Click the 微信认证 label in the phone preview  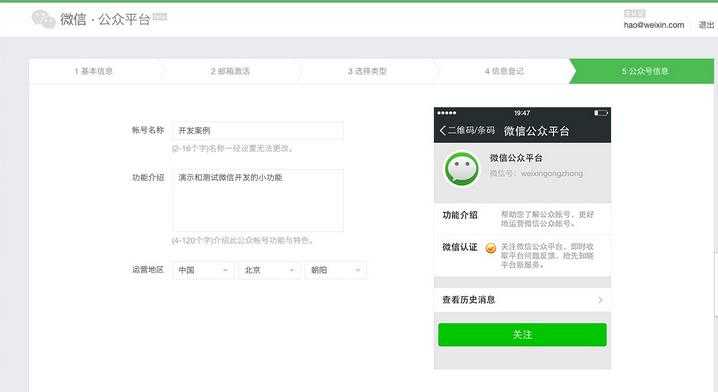460,247
